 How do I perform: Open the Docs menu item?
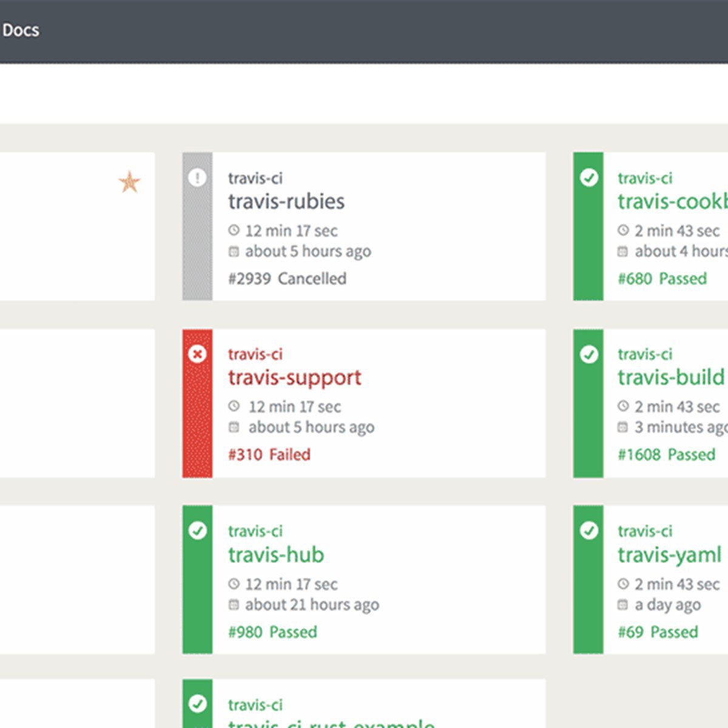21,30
